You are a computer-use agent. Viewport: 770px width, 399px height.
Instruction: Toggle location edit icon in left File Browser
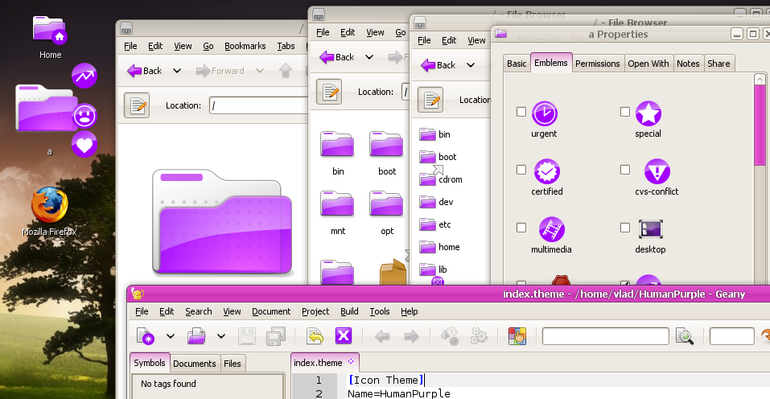(137, 105)
